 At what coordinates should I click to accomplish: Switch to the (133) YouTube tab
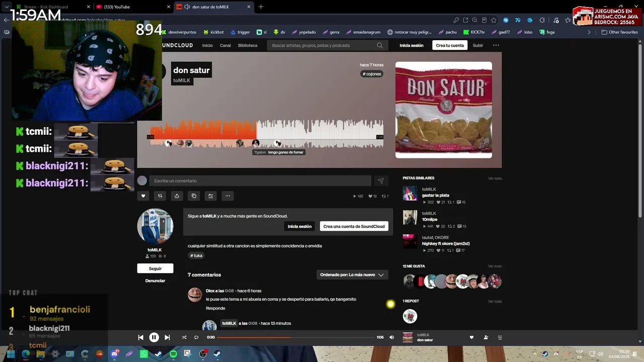(133, 7)
